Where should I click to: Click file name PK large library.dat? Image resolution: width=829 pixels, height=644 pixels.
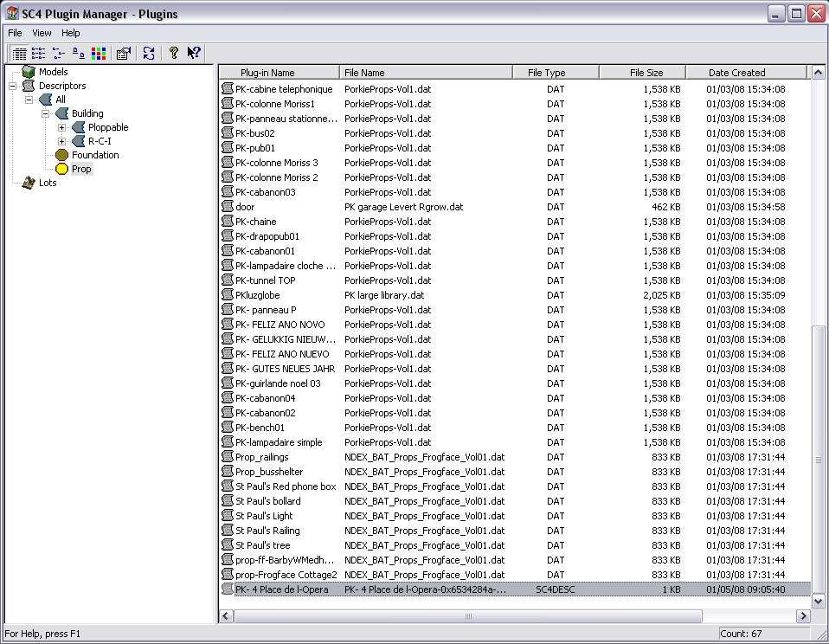coord(384,295)
